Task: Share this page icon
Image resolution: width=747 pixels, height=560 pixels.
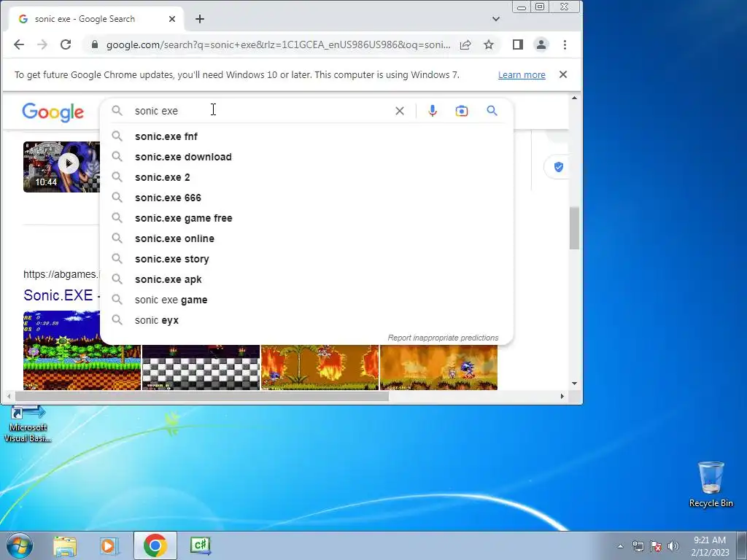Action: (x=465, y=44)
